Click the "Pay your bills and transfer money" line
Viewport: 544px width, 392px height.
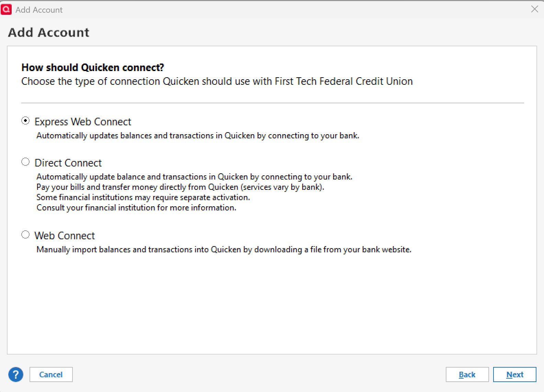click(x=180, y=187)
